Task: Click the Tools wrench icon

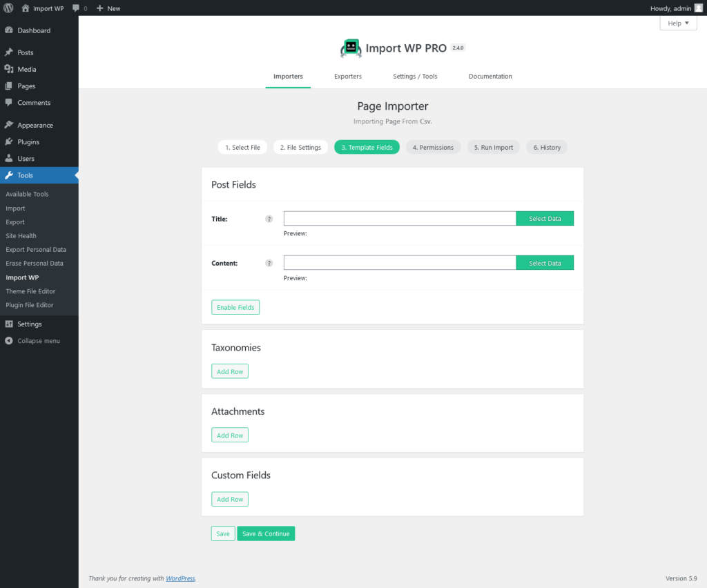Action: click(8, 175)
